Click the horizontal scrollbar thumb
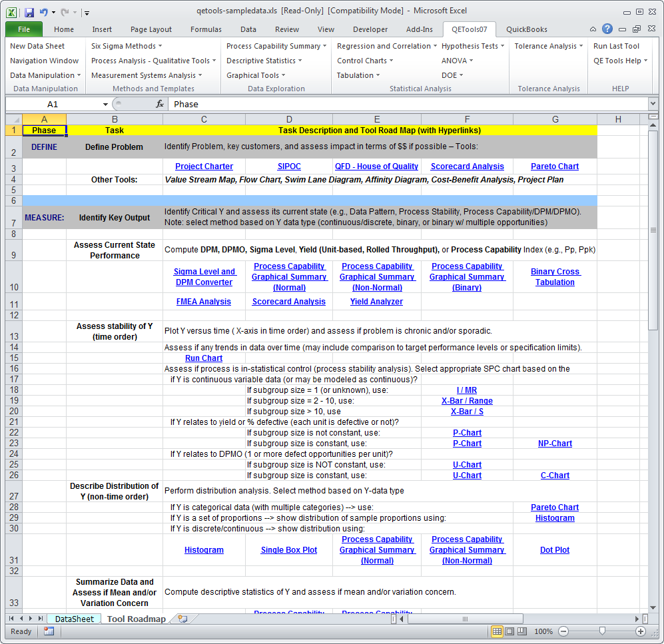This screenshot has width=664, height=644. [x=465, y=619]
